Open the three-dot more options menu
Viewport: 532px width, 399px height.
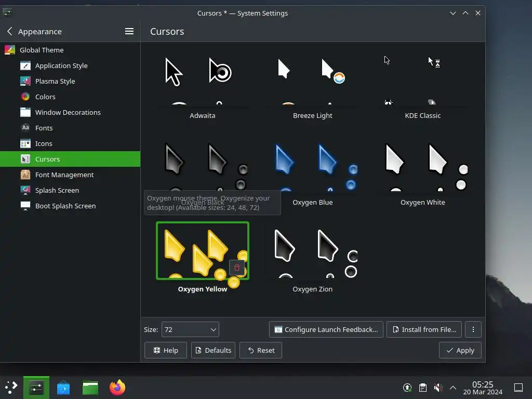pyautogui.click(x=473, y=329)
